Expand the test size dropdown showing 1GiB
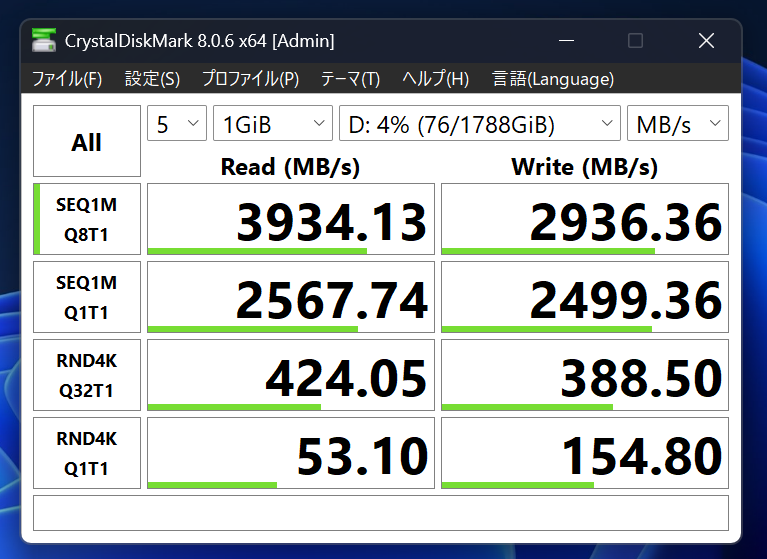This screenshot has width=767, height=559. point(273,123)
